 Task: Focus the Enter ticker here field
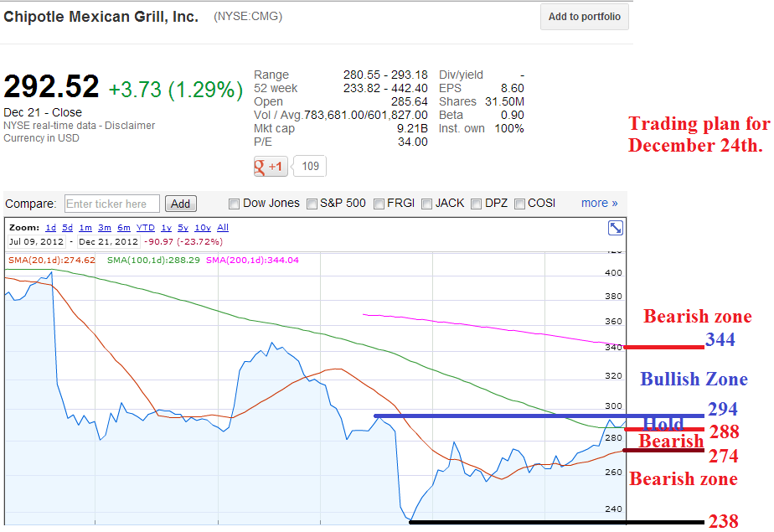click(112, 204)
